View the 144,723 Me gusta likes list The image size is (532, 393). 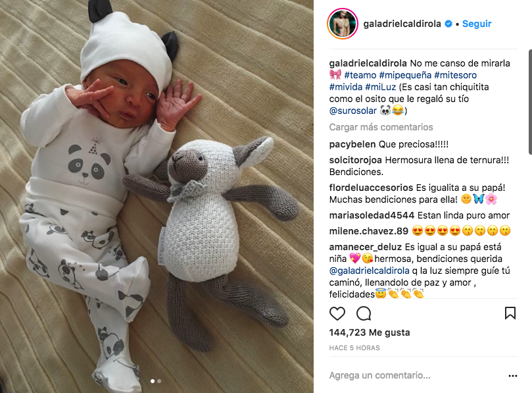click(x=370, y=332)
